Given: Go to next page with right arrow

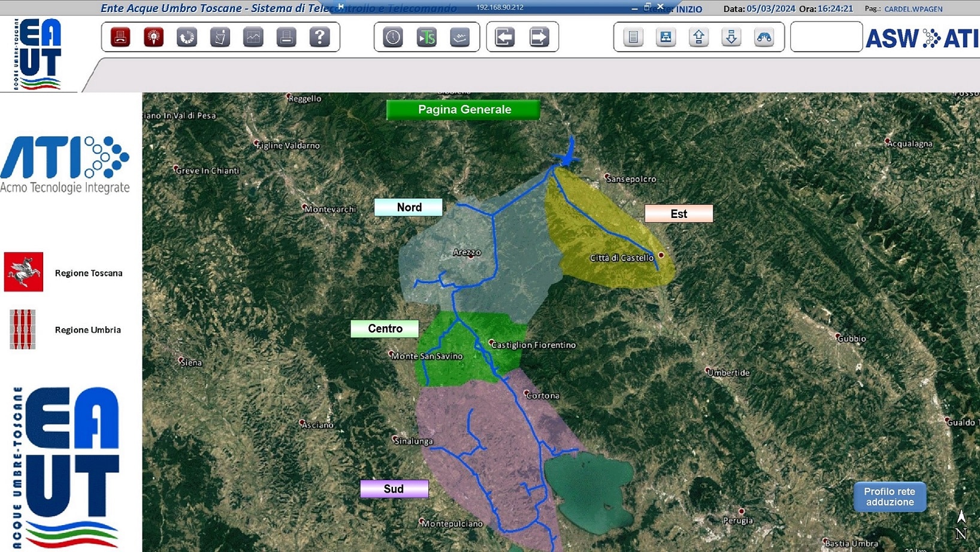Looking at the screenshot, I should pyautogui.click(x=539, y=37).
